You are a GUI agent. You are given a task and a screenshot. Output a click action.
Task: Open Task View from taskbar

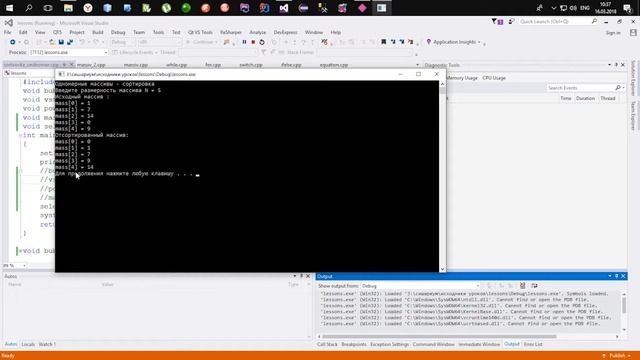48,8
